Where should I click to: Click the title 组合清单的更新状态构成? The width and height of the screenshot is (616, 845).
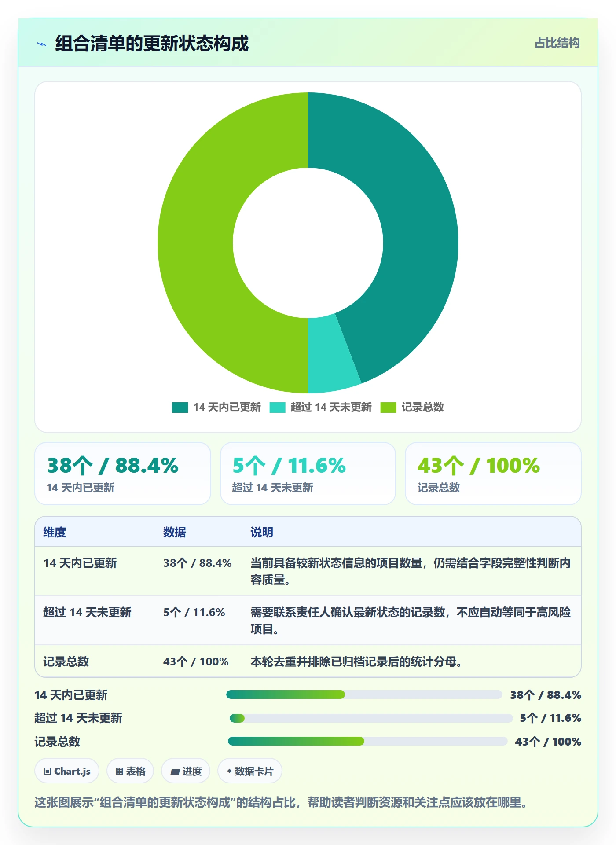pos(152,44)
